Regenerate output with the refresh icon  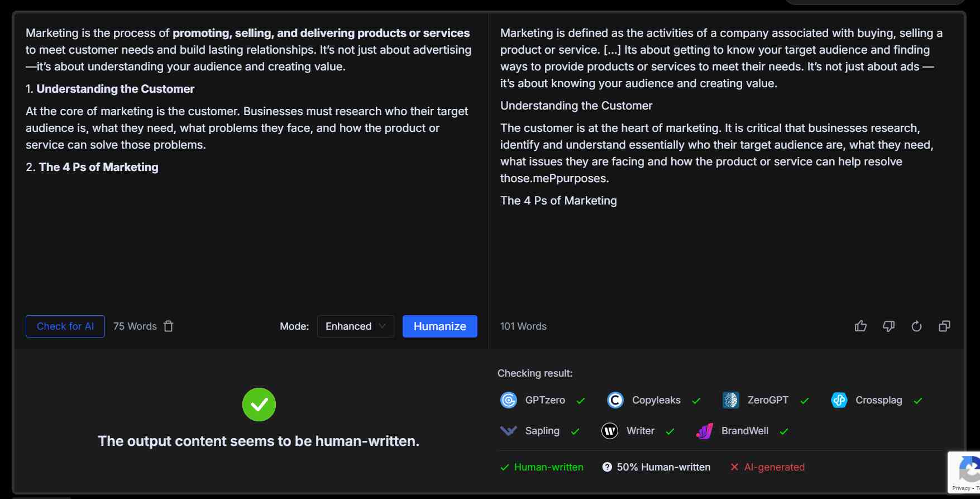click(x=916, y=326)
